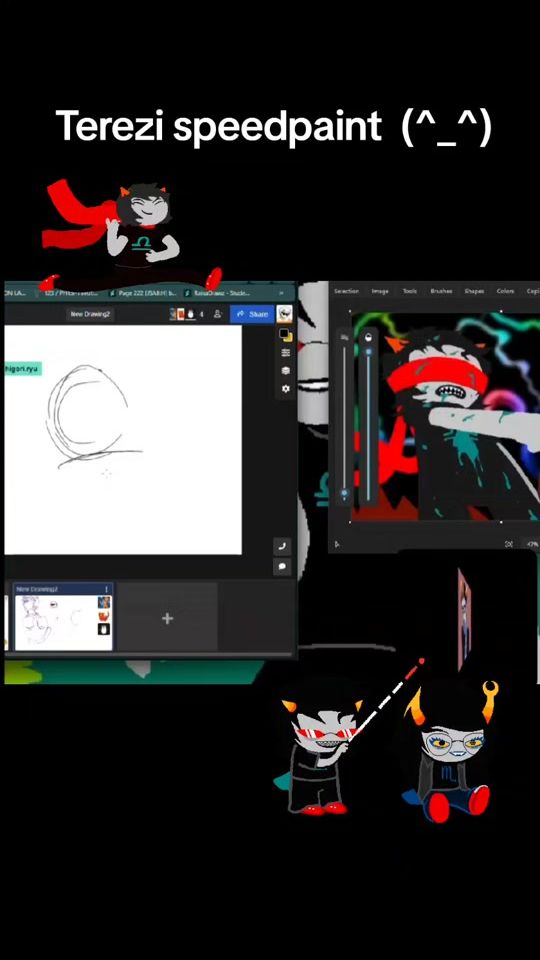Add a new canvas with the plus tile
Viewport: 540px width, 960px height.
(x=167, y=618)
